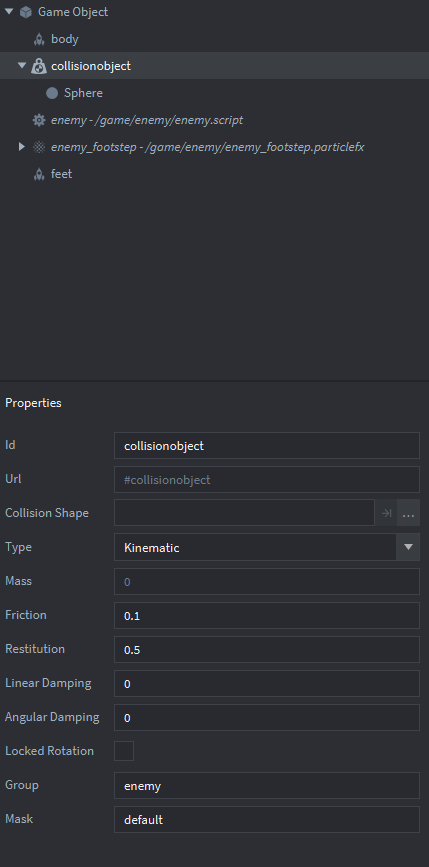Click the enemy_footstep particlefx icon

(x=39, y=147)
